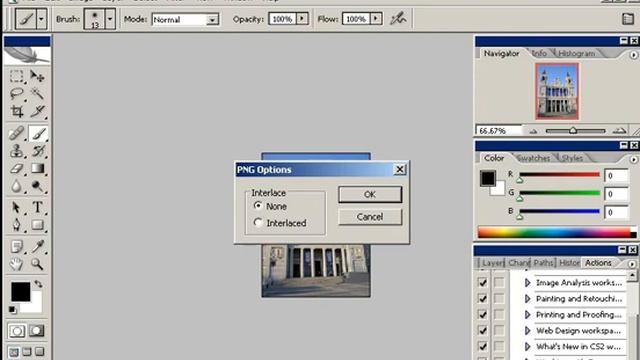640x360 pixels.
Task: Uncheck Painting and Retouching action checkbox
Action: click(x=482, y=298)
